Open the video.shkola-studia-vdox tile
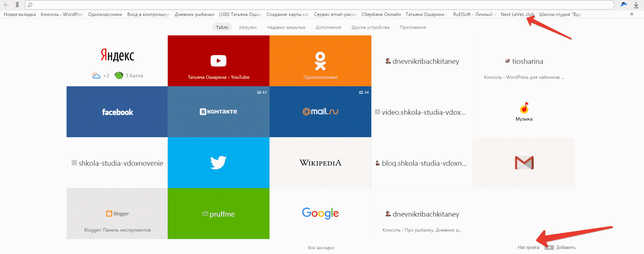Viewport: 644px width, 254px height. (x=422, y=112)
